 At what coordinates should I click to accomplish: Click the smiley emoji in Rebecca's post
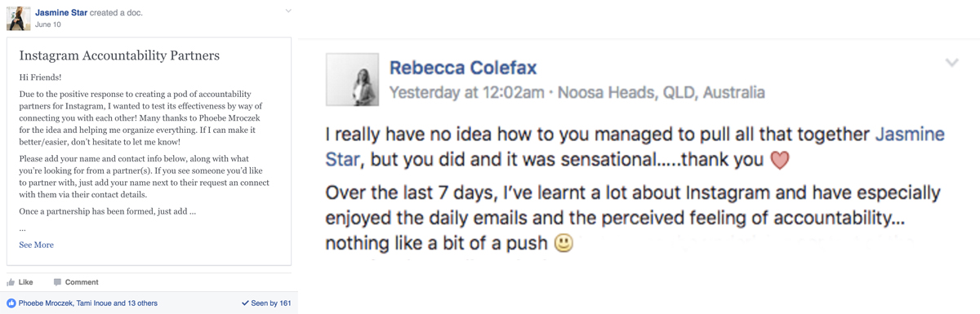(563, 242)
